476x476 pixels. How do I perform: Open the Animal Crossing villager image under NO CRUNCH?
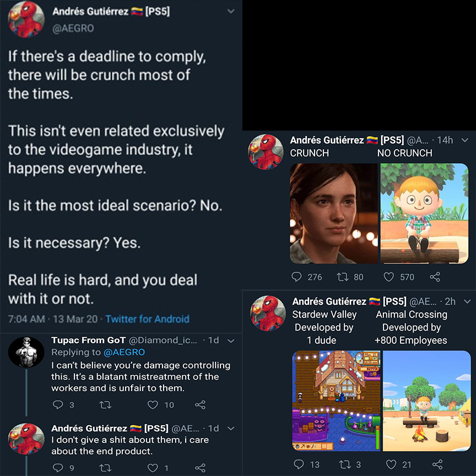pos(424,213)
